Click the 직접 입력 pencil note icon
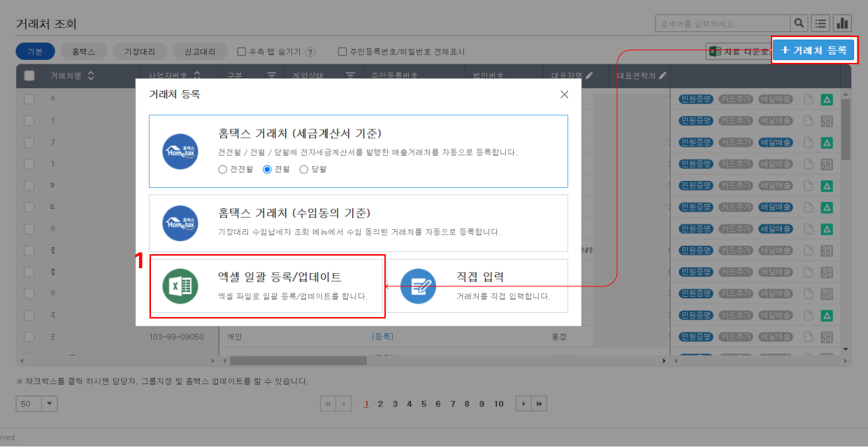 pyautogui.click(x=418, y=286)
